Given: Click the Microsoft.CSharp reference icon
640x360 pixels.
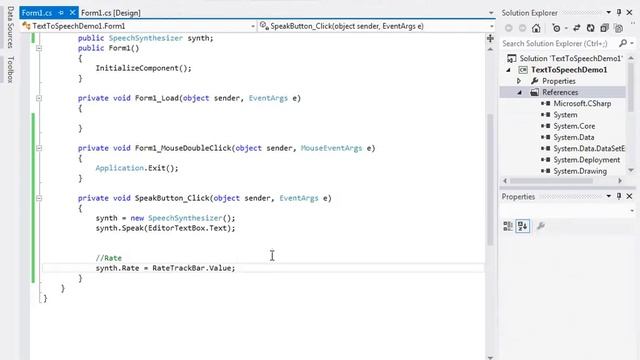Looking at the screenshot, I should 546,103.
